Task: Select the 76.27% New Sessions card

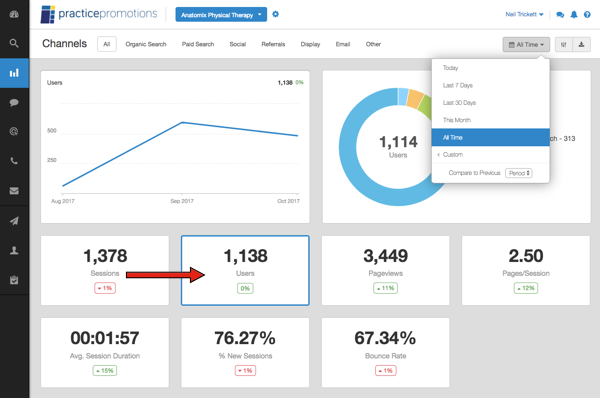Action: [x=245, y=352]
